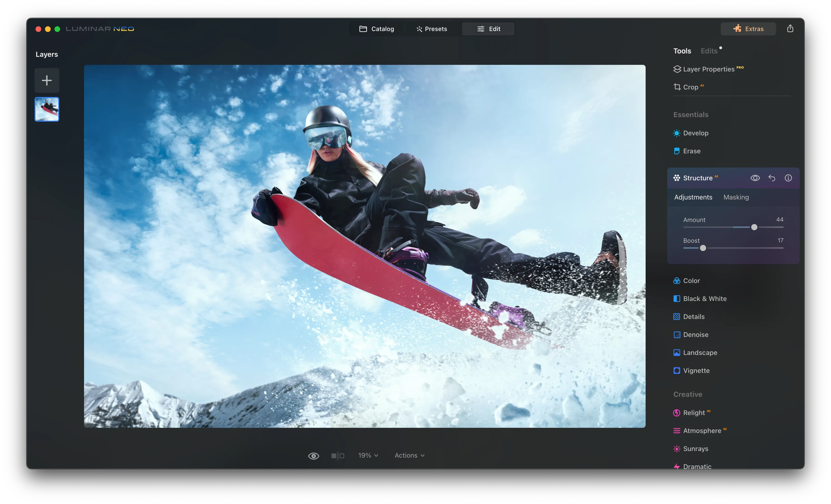Image resolution: width=831 pixels, height=504 pixels.
Task: Add a new layer with plus button
Action: (x=47, y=80)
